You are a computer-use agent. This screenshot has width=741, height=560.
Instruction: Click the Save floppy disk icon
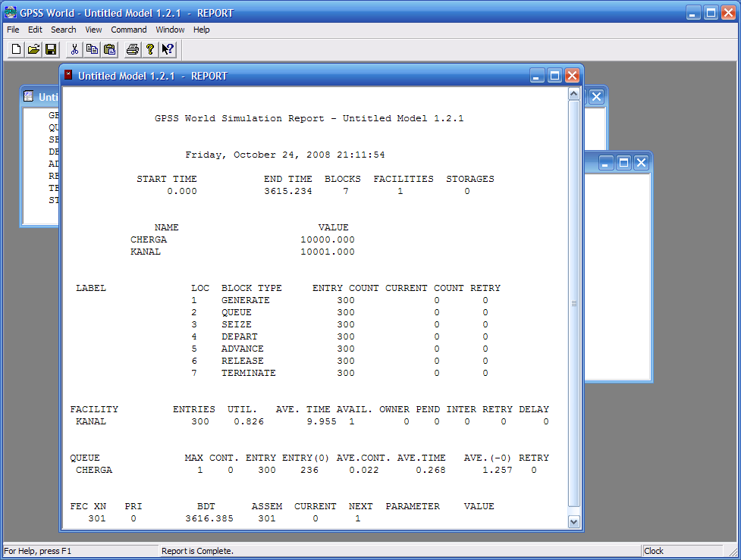pyautogui.click(x=51, y=49)
